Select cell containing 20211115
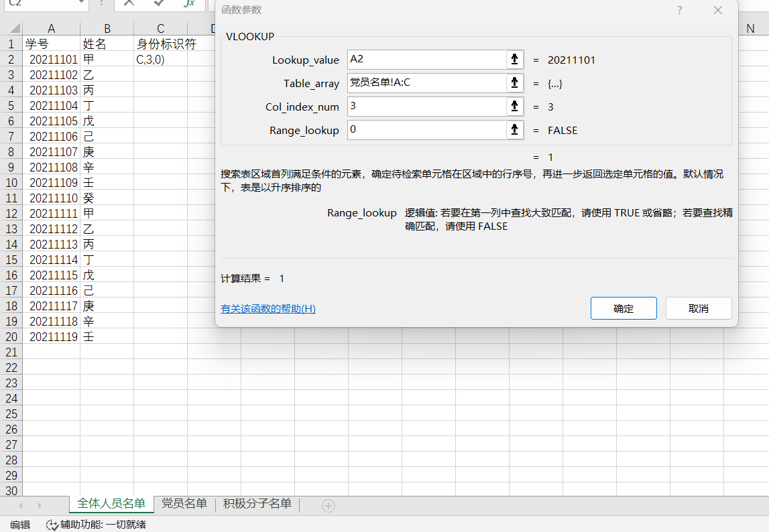The height and width of the screenshot is (532, 769). tap(51, 275)
